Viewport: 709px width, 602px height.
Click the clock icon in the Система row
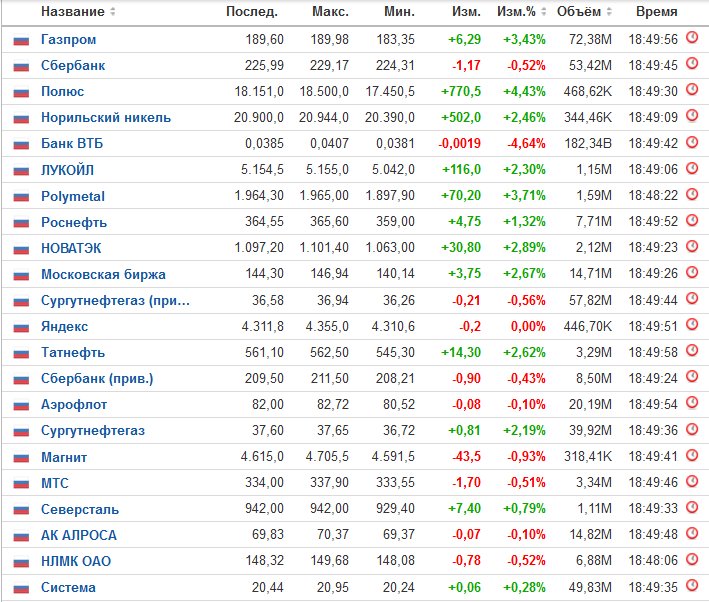coord(692,585)
